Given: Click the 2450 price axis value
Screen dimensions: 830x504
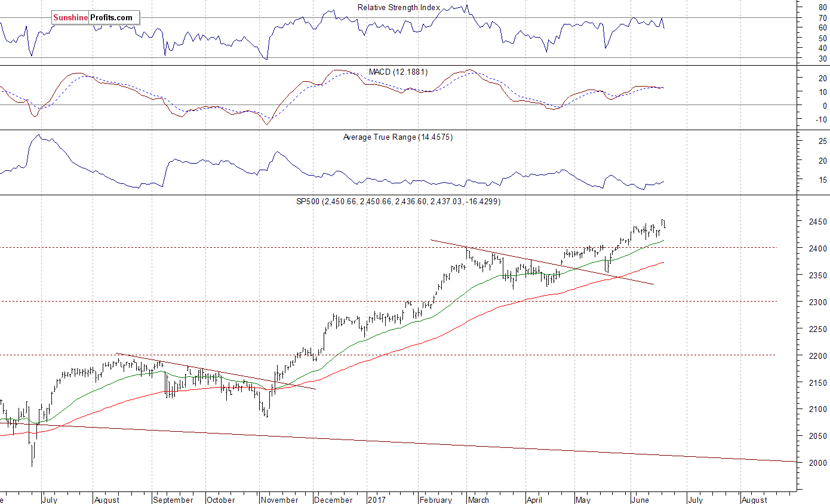Looking at the screenshot, I should (x=817, y=222).
